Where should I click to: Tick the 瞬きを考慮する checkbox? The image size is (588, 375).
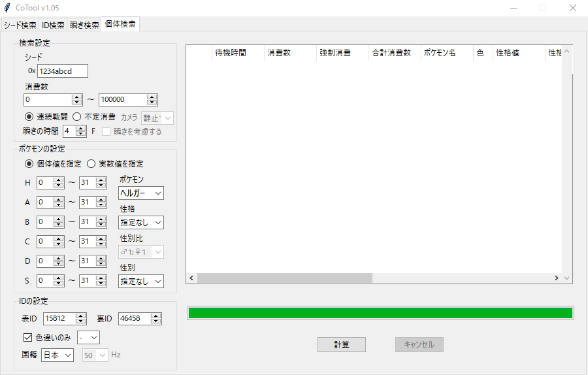[106, 131]
